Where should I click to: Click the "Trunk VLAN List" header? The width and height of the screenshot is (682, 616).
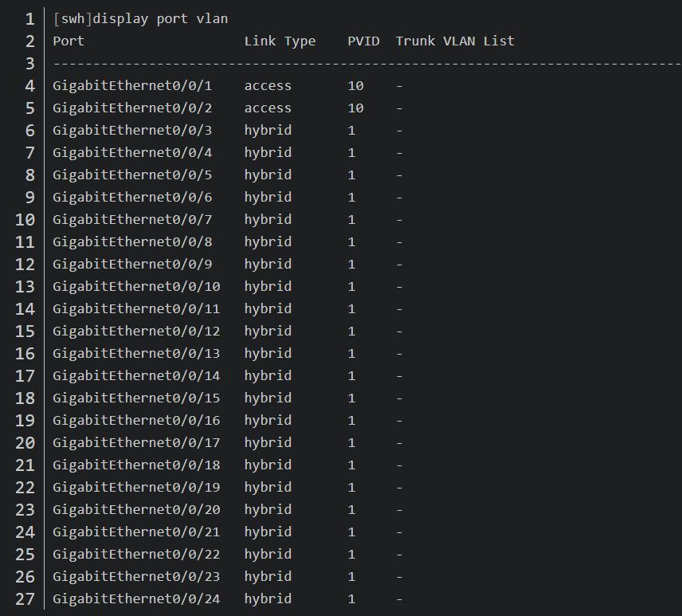click(455, 41)
